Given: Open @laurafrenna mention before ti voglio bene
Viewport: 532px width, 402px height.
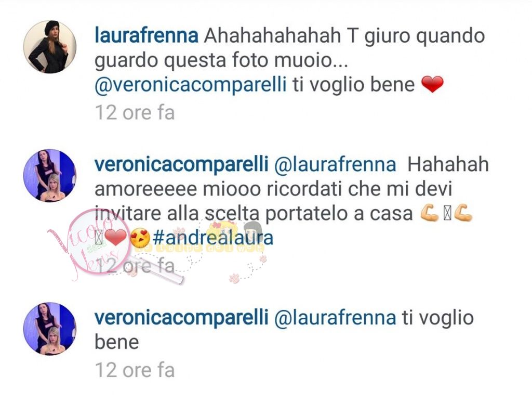Looking at the screenshot, I should tap(335, 318).
